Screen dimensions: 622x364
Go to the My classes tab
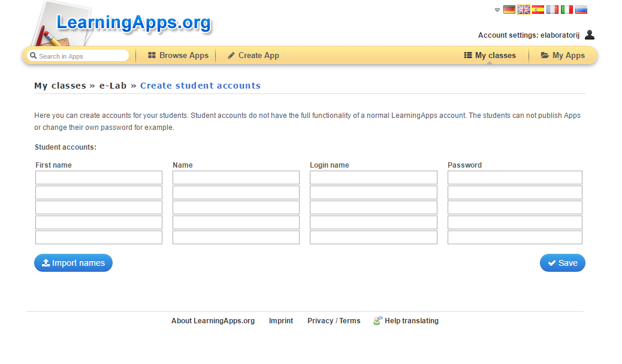[490, 56]
